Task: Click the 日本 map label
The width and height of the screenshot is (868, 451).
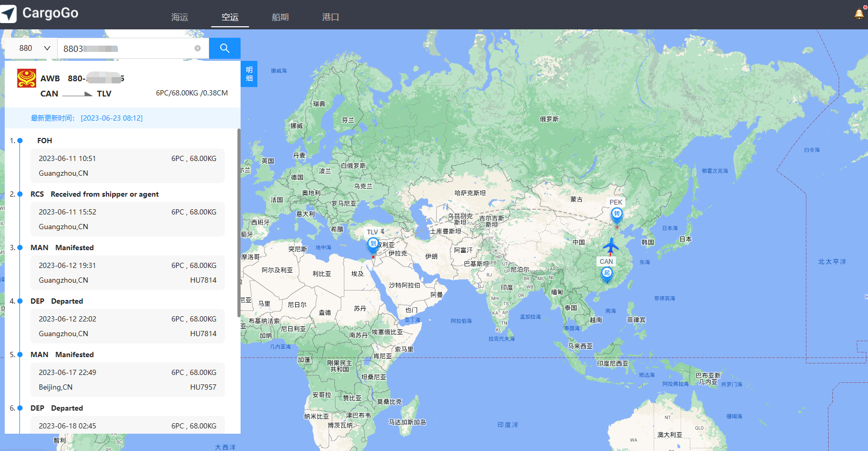Action: point(686,239)
